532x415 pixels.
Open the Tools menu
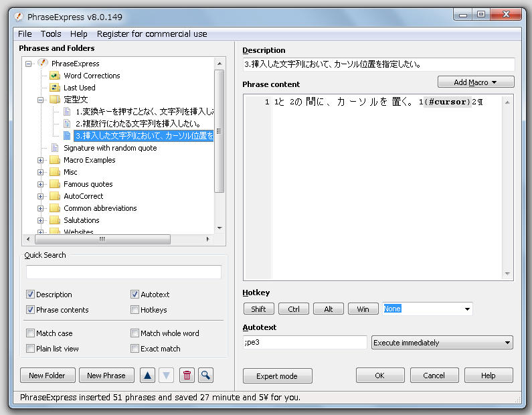coord(51,34)
